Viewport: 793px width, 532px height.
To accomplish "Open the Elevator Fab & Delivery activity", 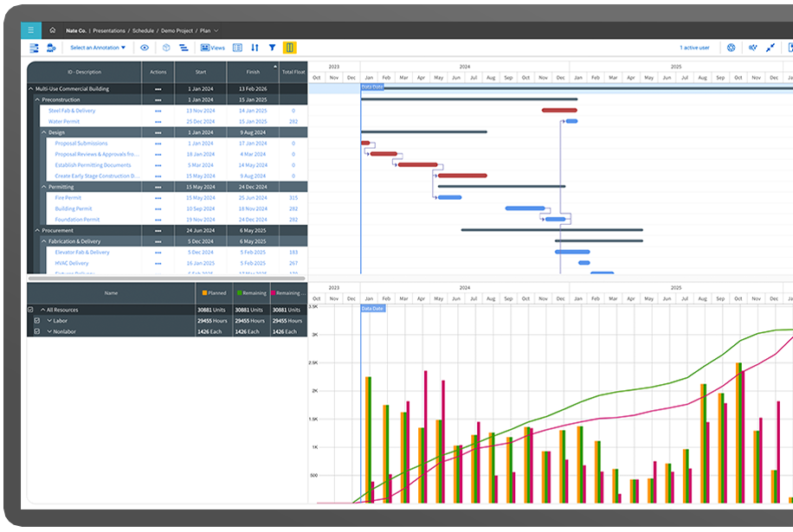I will click(x=82, y=253).
